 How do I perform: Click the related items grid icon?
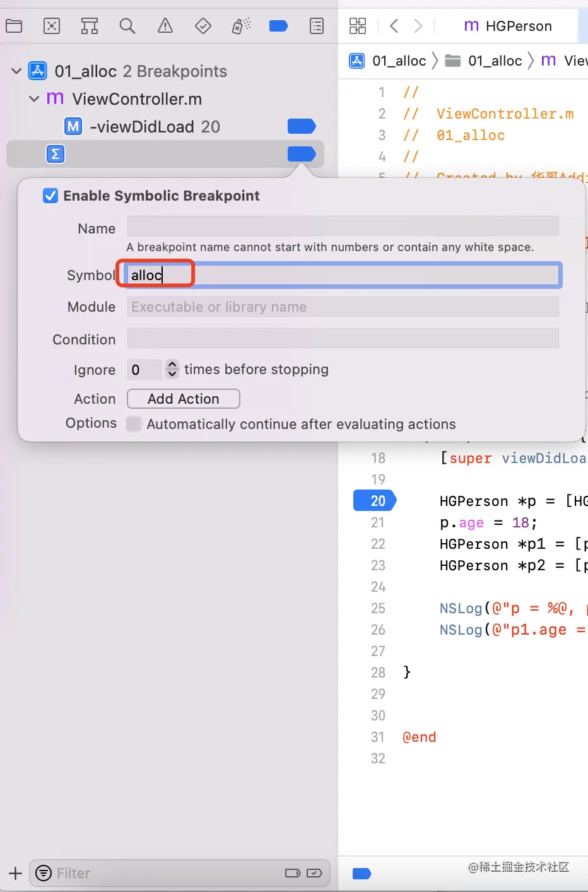(x=358, y=26)
